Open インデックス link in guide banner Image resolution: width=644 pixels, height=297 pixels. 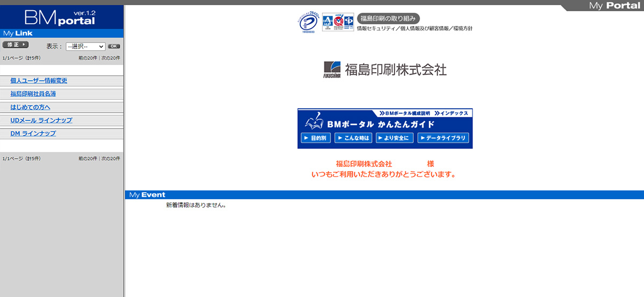click(451, 113)
